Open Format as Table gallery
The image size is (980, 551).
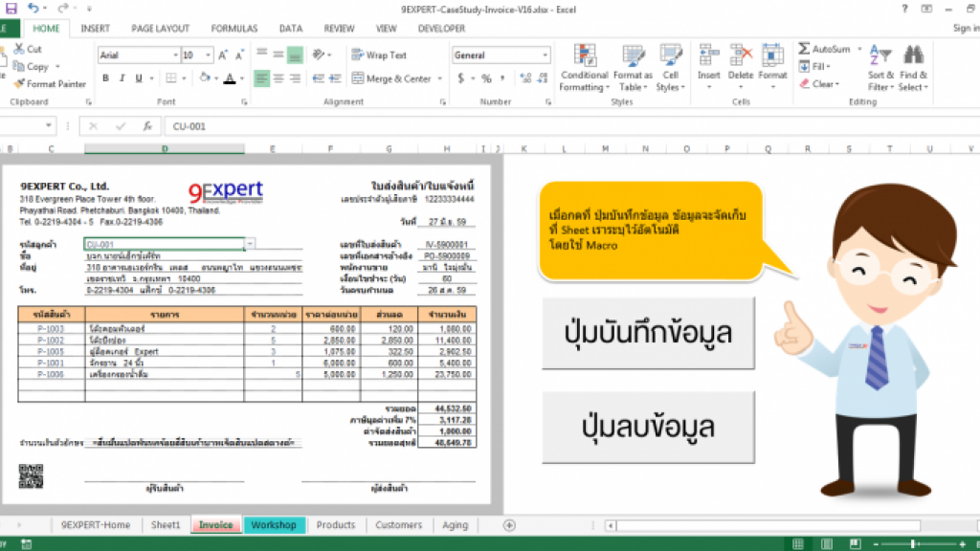[634, 69]
